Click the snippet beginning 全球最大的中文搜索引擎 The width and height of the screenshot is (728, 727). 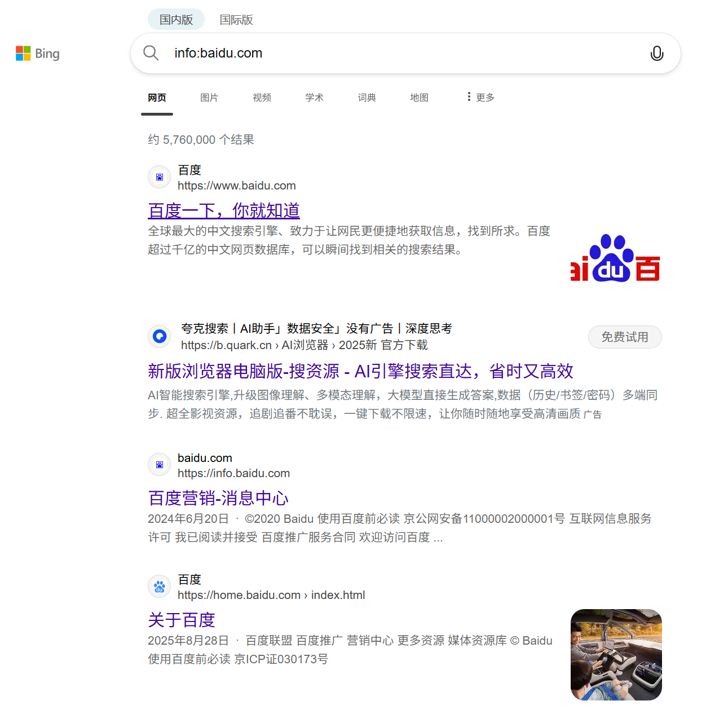349,240
